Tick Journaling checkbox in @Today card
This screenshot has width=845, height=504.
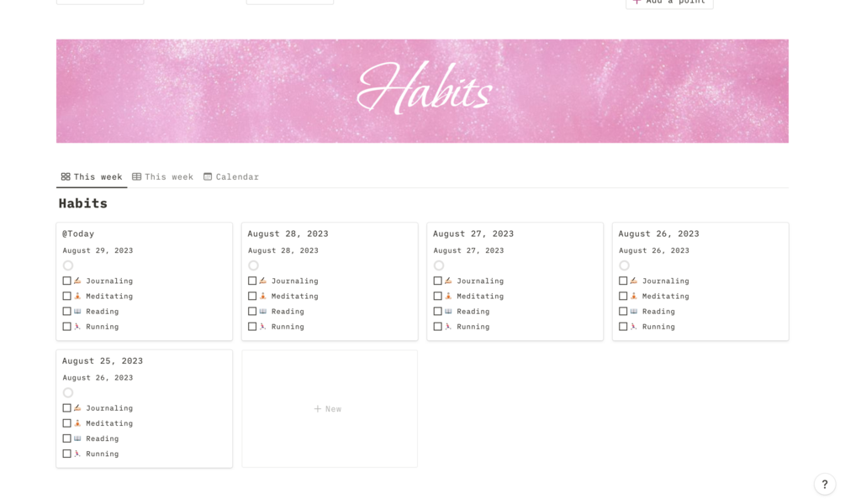(66, 281)
